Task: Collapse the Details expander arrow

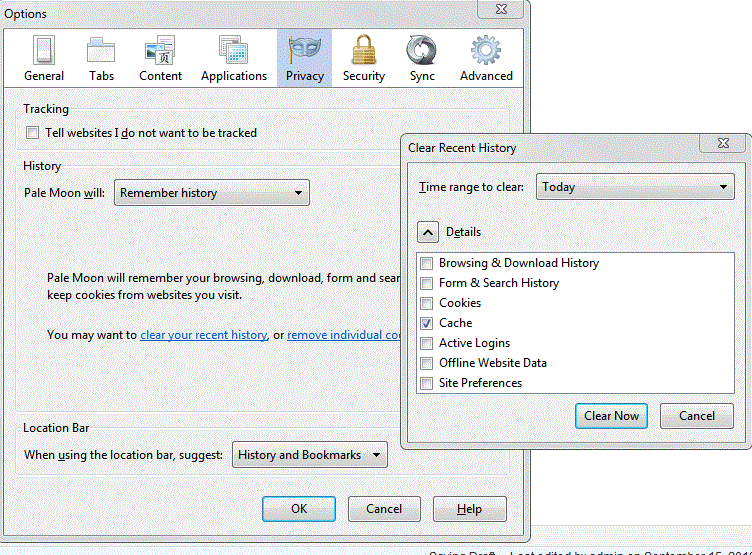Action: (428, 233)
